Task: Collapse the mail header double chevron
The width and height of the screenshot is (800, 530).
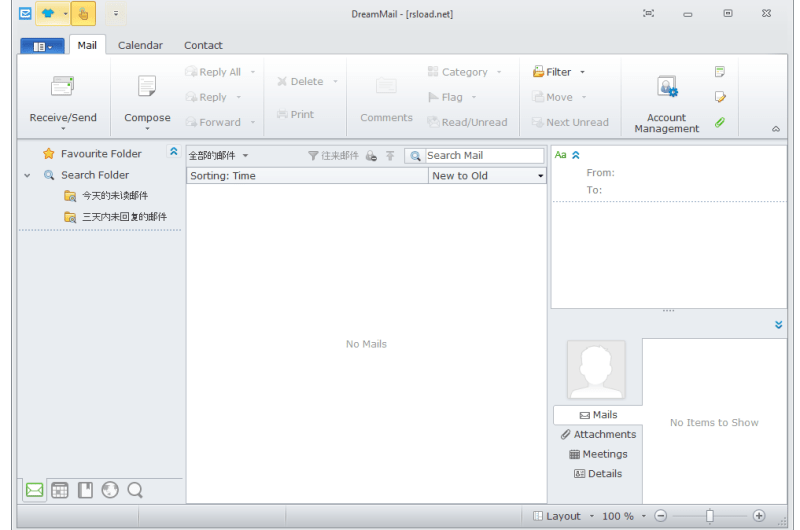Action: [576, 155]
